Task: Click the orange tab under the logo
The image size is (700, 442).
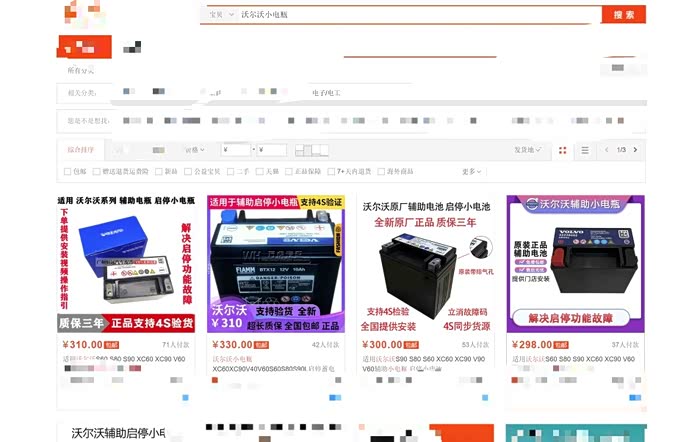Action: (x=84, y=47)
